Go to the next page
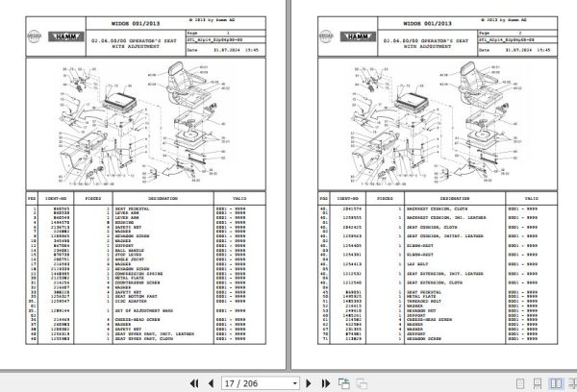This screenshot has height=392, width=577. (x=309, y=383)
